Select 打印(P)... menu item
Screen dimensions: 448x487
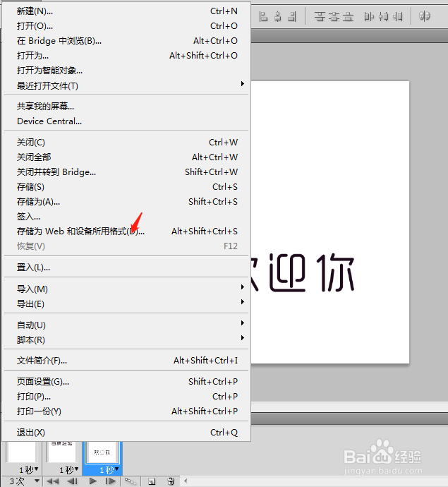tap(126, 397)
